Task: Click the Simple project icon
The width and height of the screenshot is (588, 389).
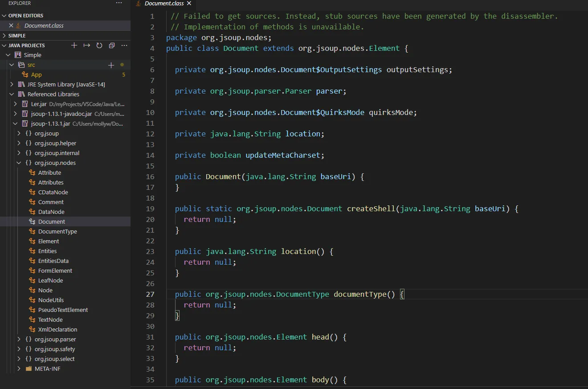Action: [x=18, y=55]
